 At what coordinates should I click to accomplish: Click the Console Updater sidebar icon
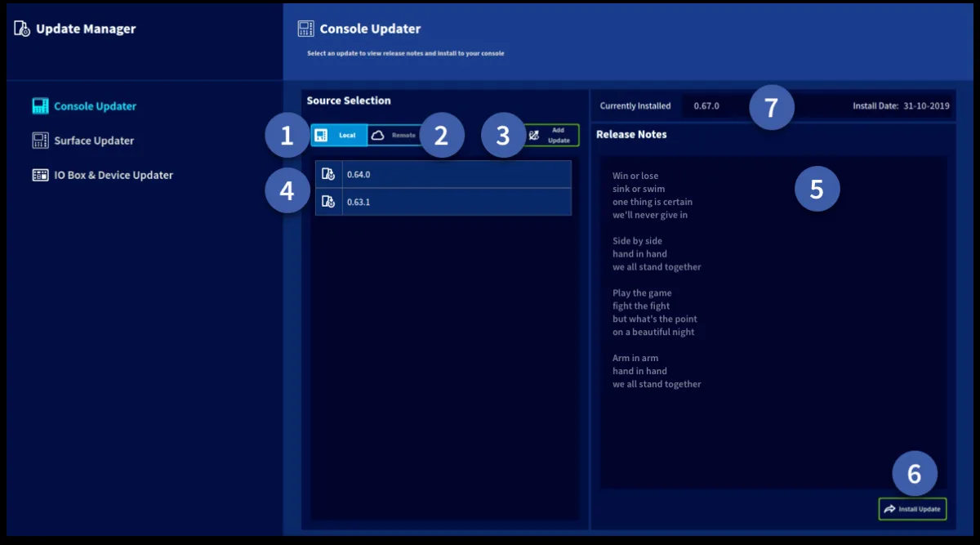pyautogui.click(x=40, y=106)
